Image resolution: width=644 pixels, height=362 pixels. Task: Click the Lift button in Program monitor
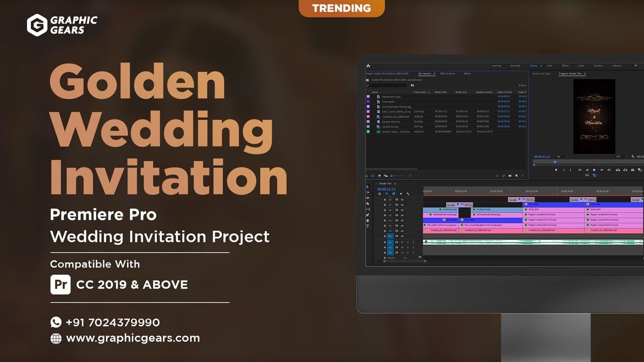point(618,170)
